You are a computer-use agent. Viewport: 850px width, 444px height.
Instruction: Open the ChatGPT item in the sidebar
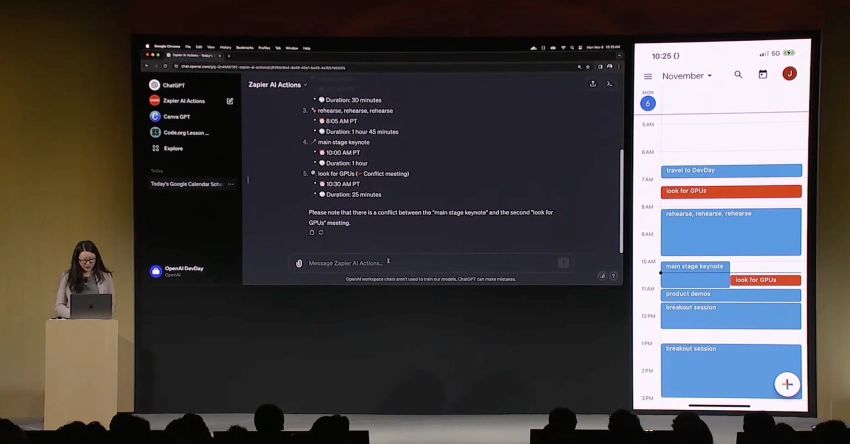tap(167, 85)
